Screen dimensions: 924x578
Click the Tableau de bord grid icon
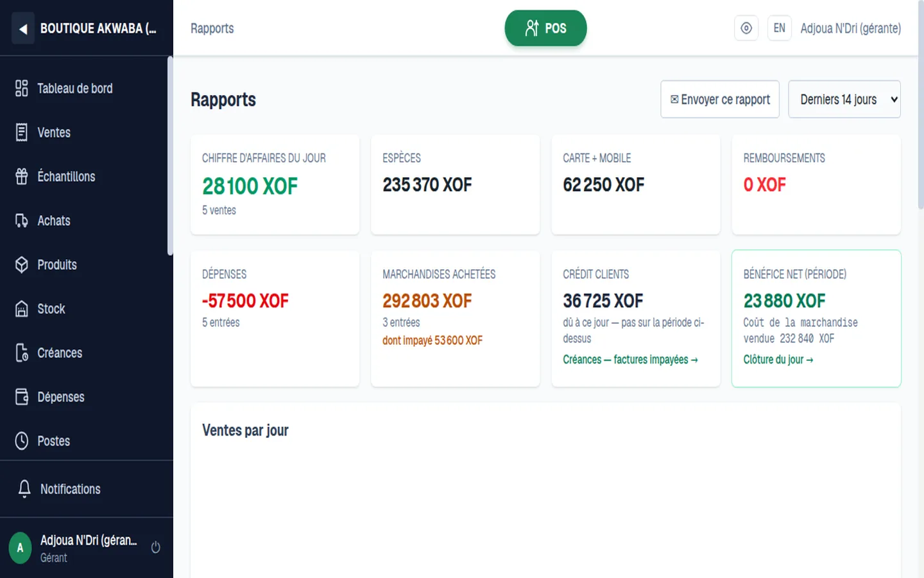tap(22, 89)
